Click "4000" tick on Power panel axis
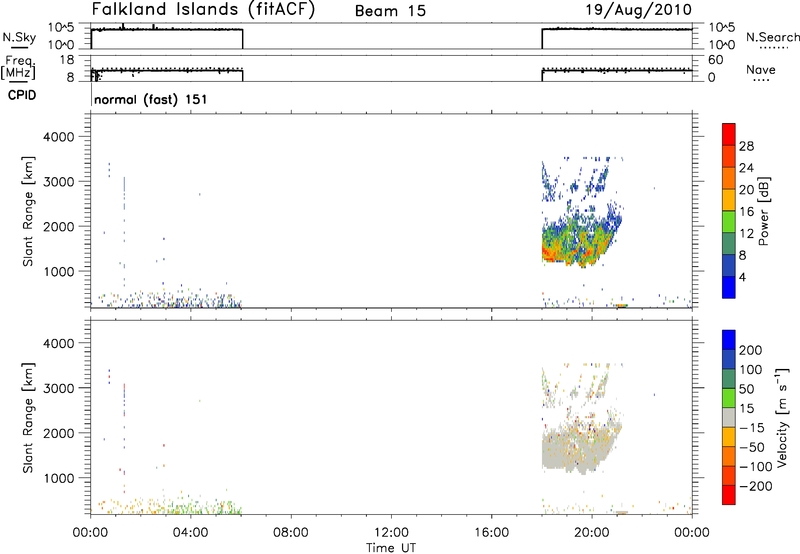This screenshot has width=800, height=554. tap(58, 137)
